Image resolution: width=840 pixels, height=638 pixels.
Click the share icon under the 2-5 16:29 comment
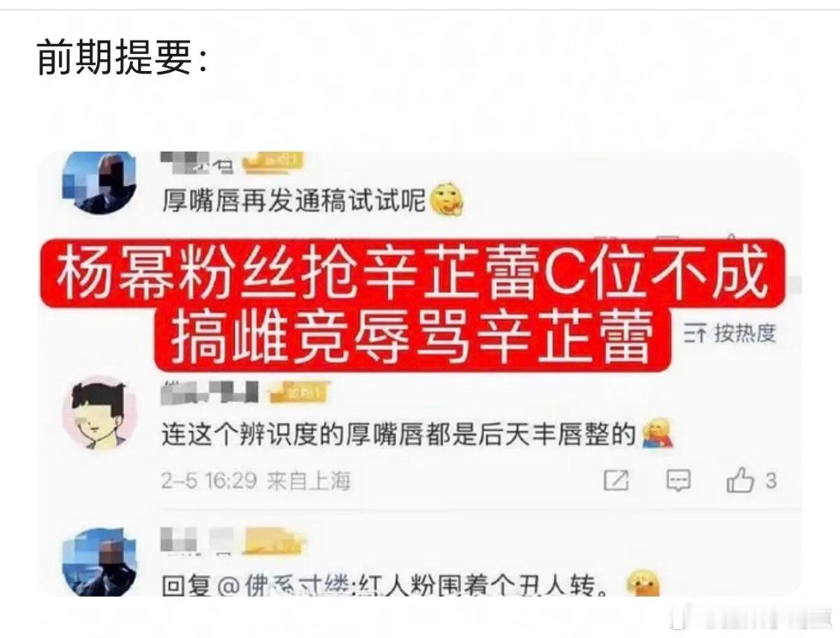pyautogui.click(x=616, y=480)
